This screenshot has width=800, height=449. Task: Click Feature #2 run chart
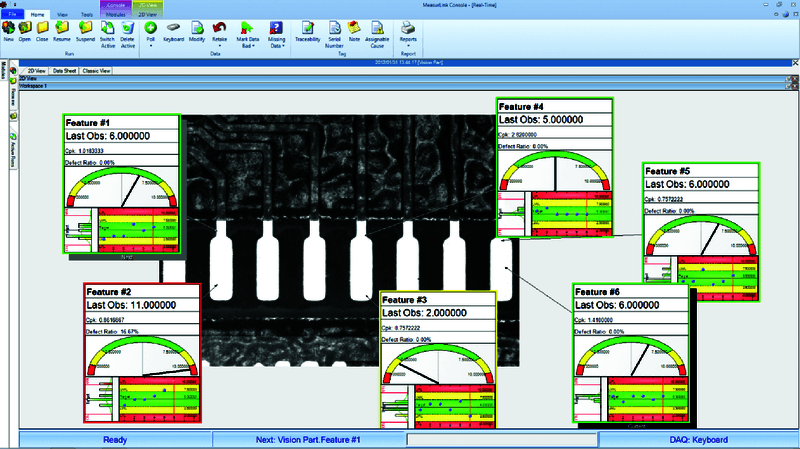point(159,400)
